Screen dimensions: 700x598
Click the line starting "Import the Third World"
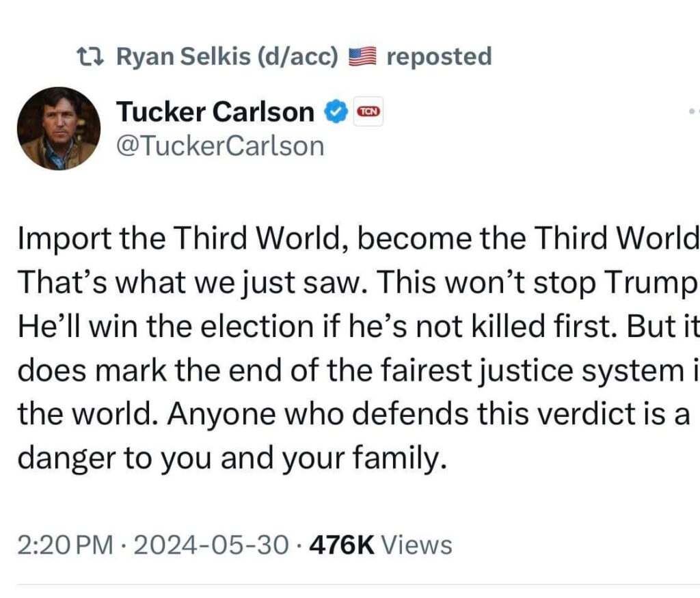point(355,237)
